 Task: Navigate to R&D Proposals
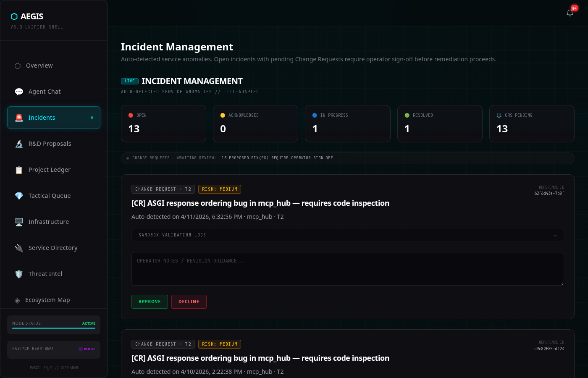(54, 144)
